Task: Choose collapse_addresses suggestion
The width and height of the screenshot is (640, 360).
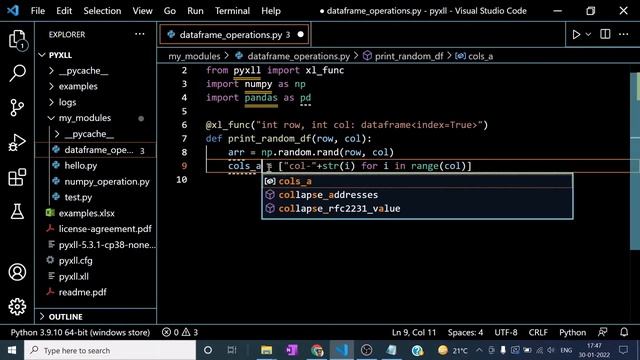Action: point(417,195)
